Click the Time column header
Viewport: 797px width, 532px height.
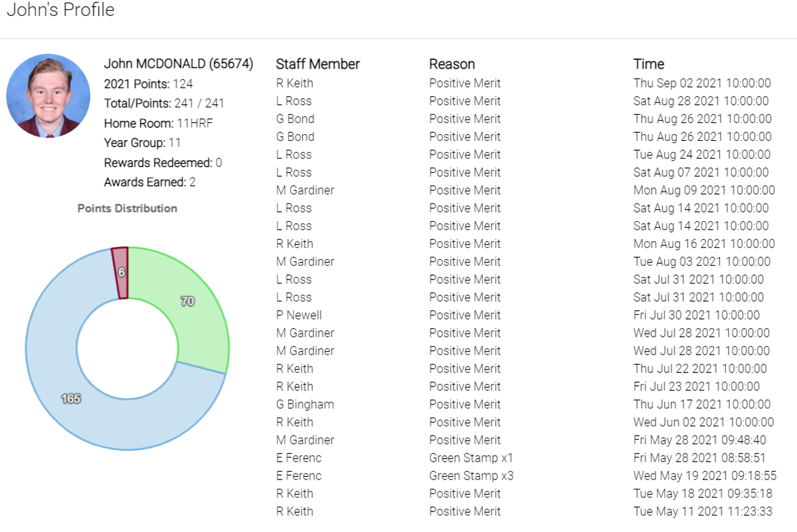click(x=649, y=64)
